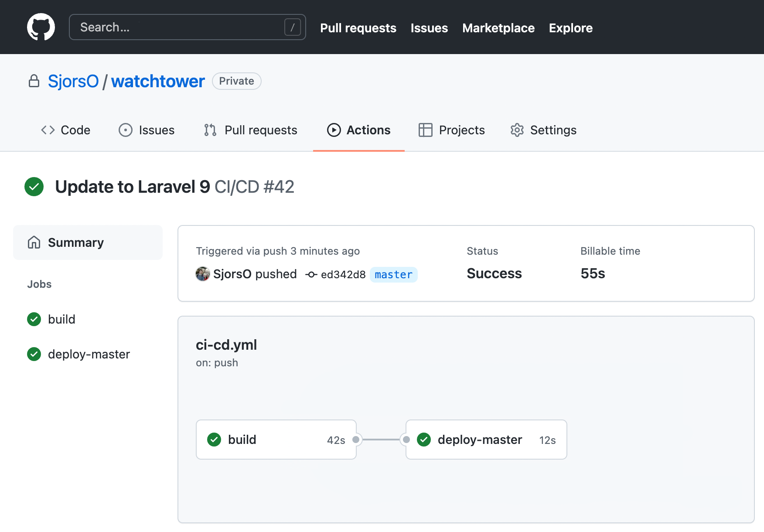
Task: Click the SjorsO avatar thumbnail
Action: [x=203, y=274]
